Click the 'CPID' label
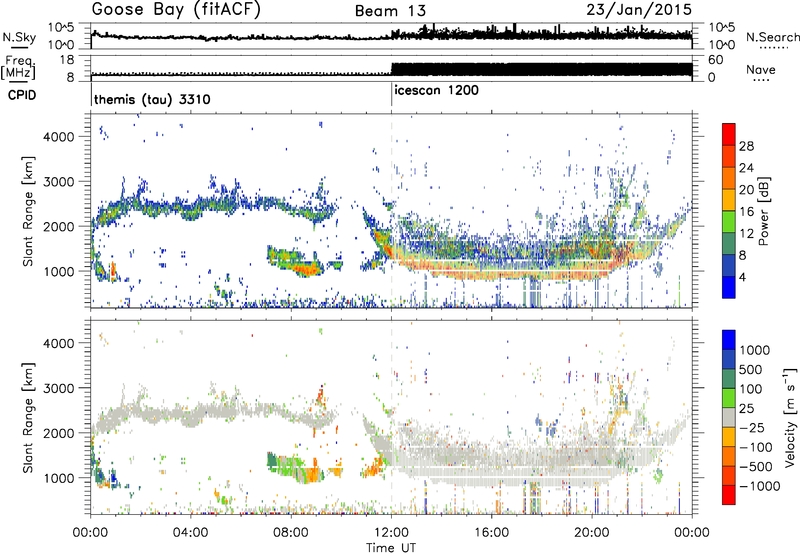The height and width of the screenshot is (554, 800). 22,95
